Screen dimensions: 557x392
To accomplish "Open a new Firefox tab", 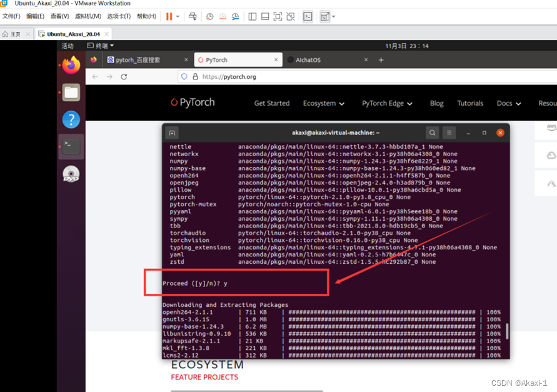I will coord(381,60).
